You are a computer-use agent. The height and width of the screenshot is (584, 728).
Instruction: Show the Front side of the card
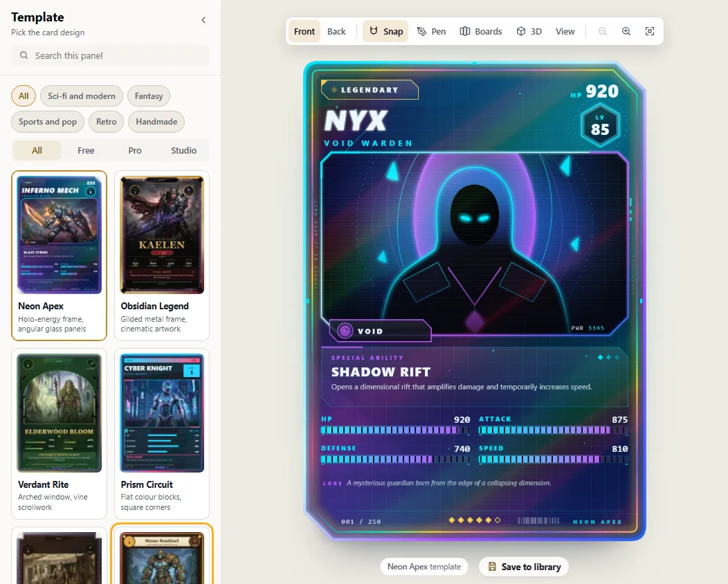tap(304, 31)
